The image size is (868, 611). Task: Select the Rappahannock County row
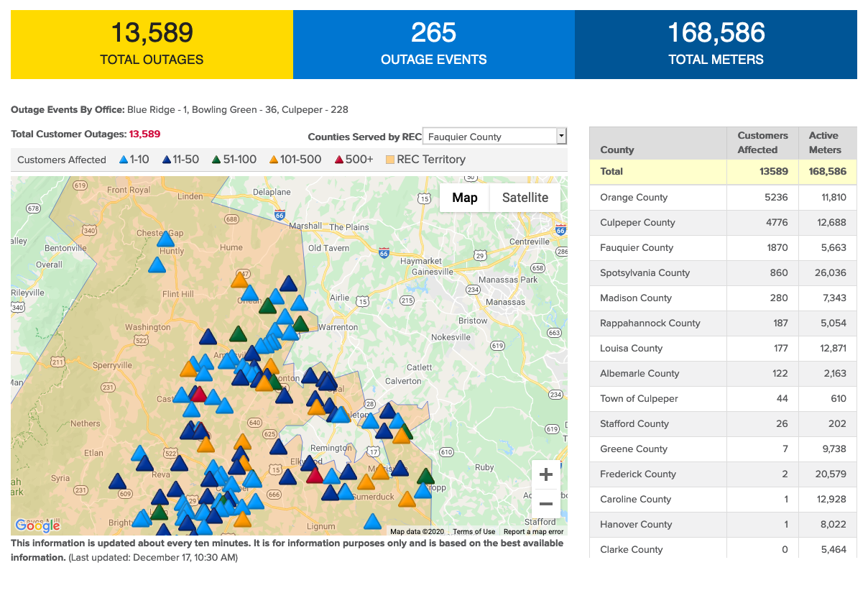pyautogui.click(x=723, y=323)
